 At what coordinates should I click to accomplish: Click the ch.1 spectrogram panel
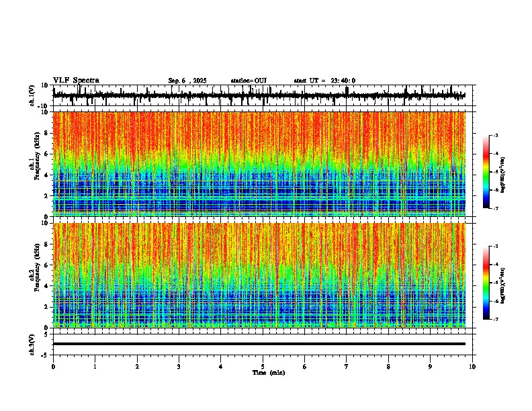259,164
